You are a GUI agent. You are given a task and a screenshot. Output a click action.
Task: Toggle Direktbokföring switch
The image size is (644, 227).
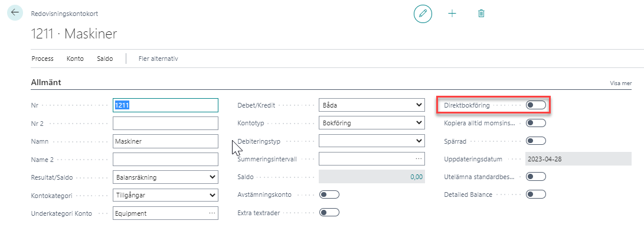point(536,105)
